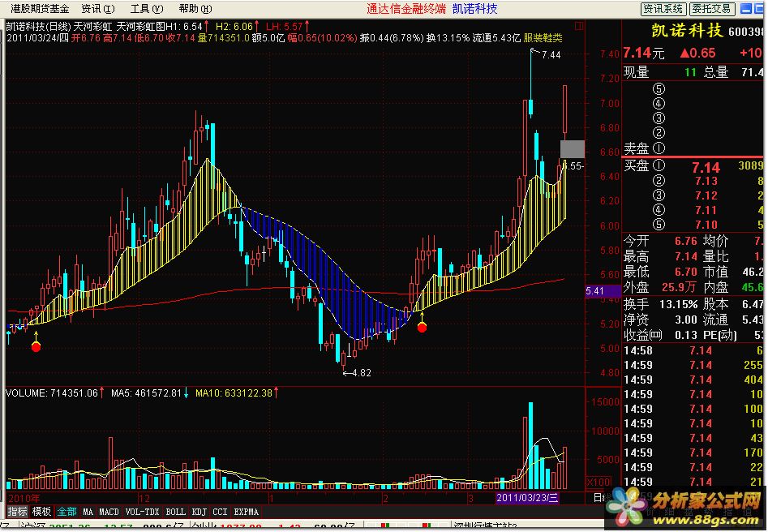The image size is (768, 532).
Task: Click the 最高 7.14 value
Action: [x=686, y=256]
